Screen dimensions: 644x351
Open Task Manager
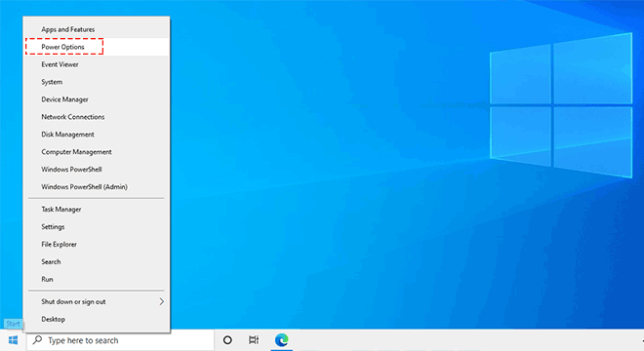(97, 210)
